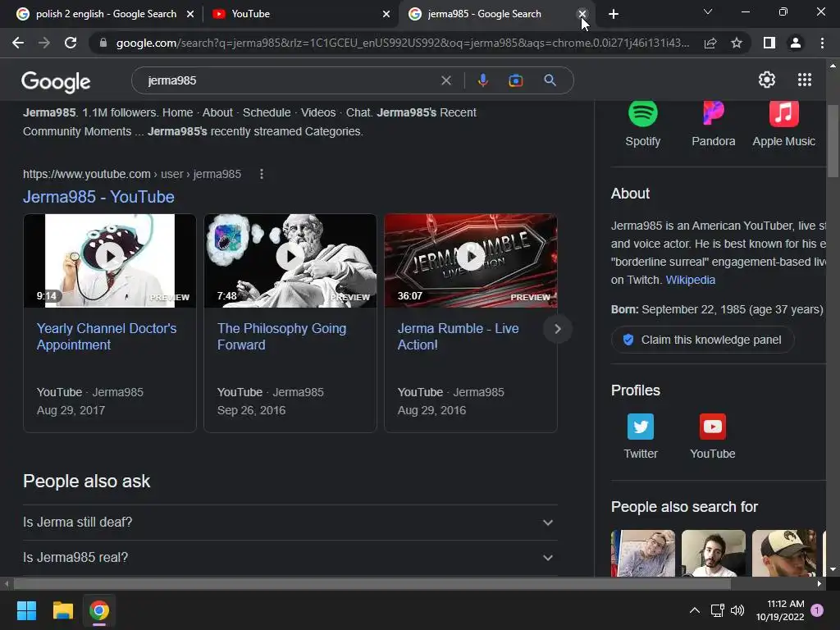Open more options for YouTube result
This screenshot has height=630, width=840.
click(x=262, y=174)
